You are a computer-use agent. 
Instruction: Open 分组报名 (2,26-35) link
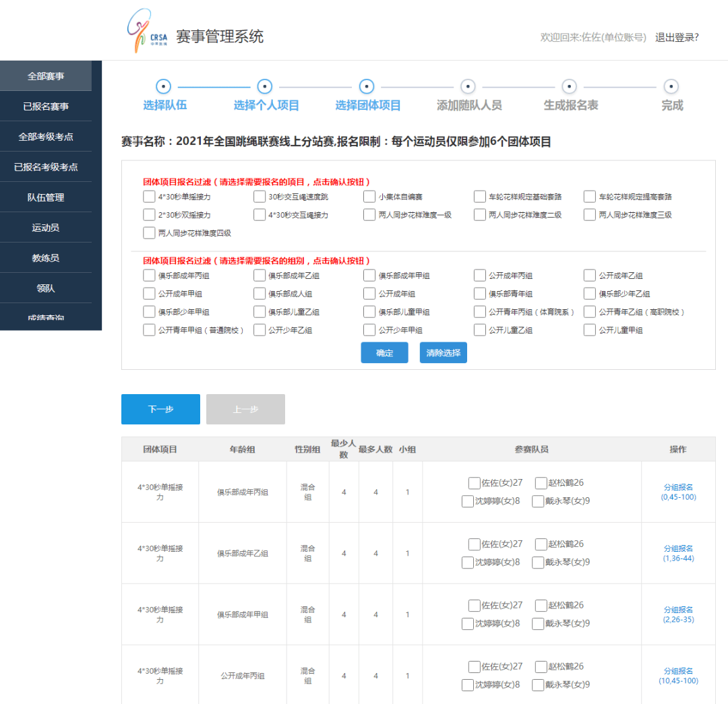pyautogui.click(x=678, y=614)
